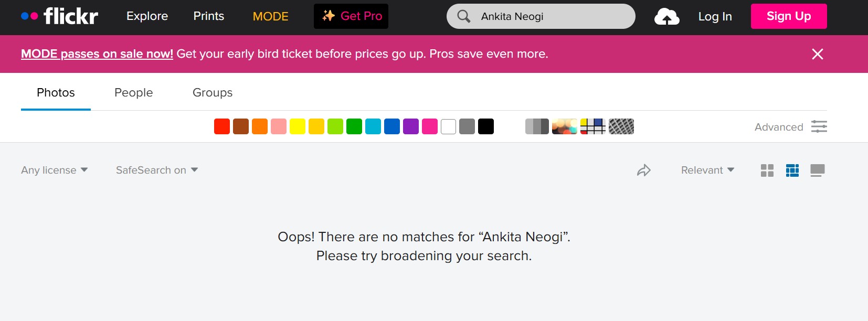
Task: Filter by pattern style
Action: [x=621, y=126]
